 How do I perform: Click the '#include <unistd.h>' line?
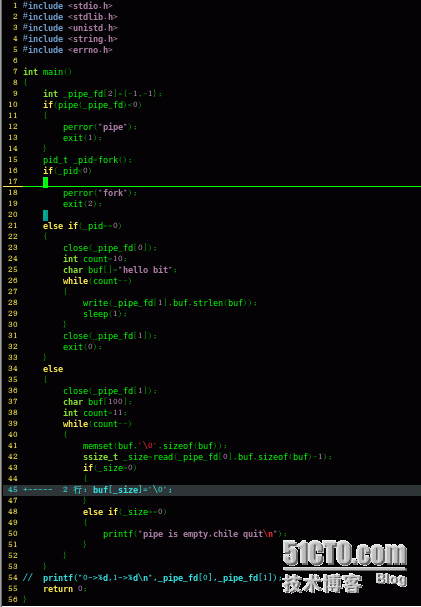[70, 28]
